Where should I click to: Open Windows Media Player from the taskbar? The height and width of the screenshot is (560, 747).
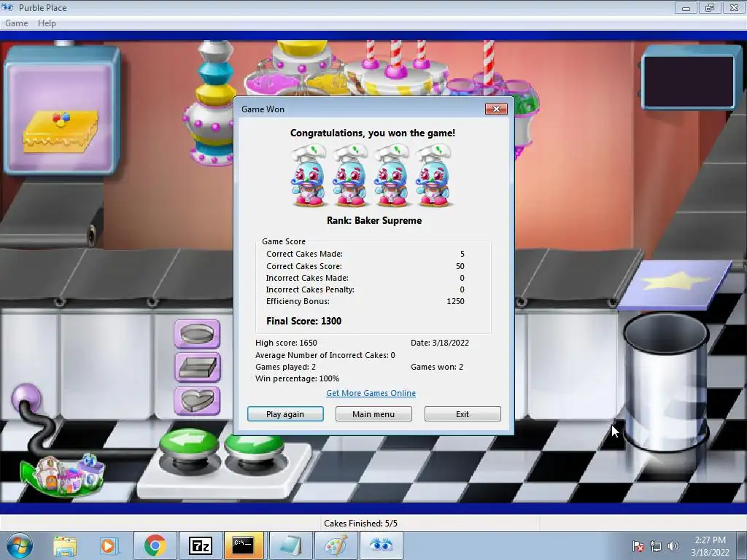(x=108, y=545)
